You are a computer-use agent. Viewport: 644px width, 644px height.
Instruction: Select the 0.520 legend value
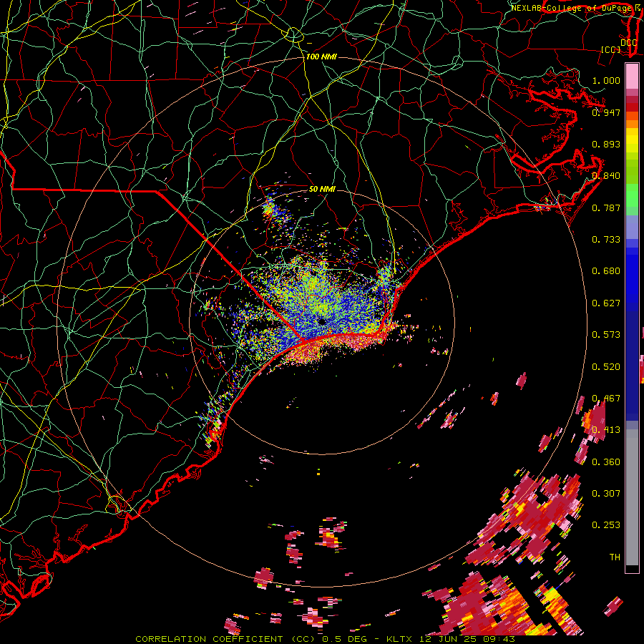(x=606, y=367)
